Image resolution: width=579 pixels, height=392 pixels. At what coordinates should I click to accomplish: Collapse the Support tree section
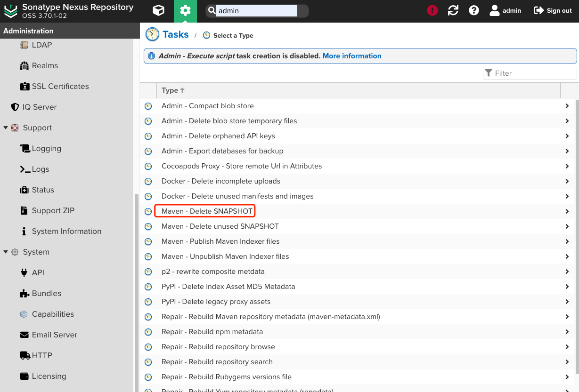point(6,128)
